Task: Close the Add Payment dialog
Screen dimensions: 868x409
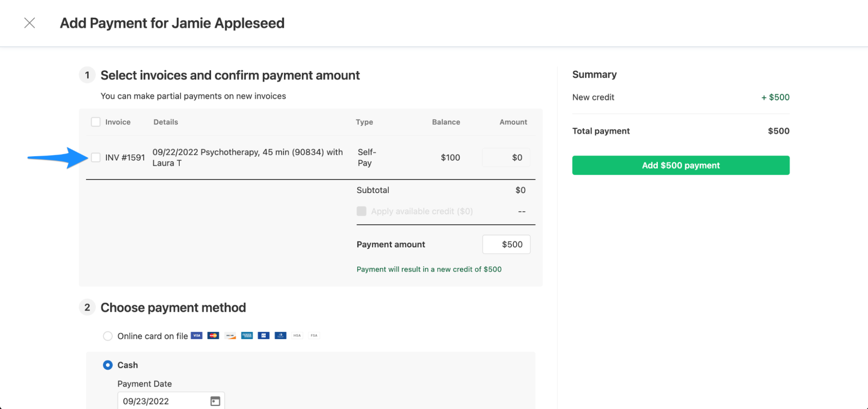Action: (30, 23)
